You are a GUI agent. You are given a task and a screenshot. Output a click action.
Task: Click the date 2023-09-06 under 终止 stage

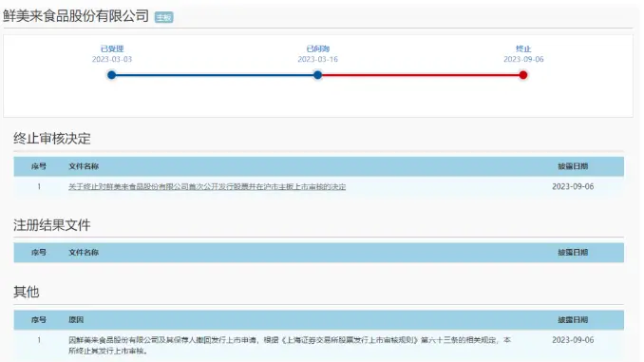(523, 59)
